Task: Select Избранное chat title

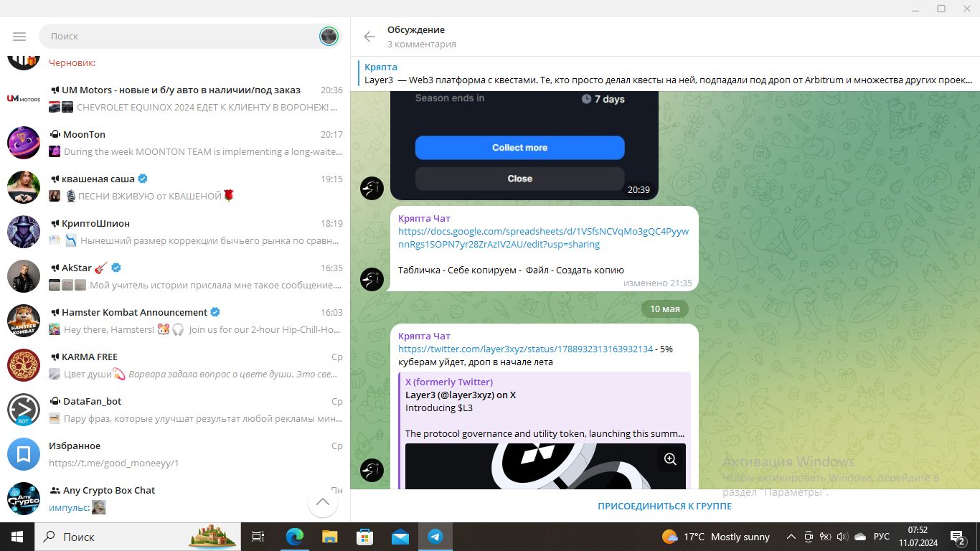Action: pos(75,446)
